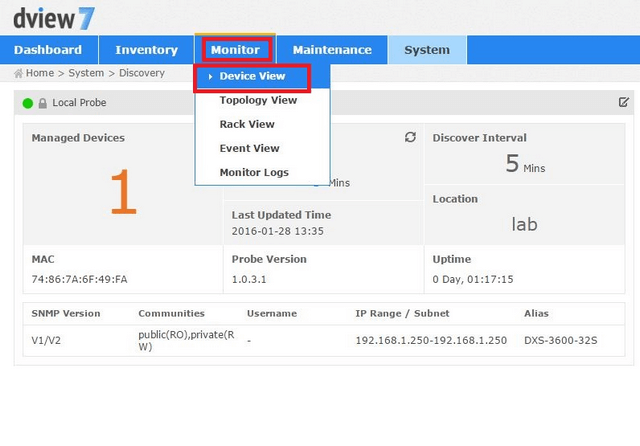
Task: Go to the System tab
Action: 426,50
